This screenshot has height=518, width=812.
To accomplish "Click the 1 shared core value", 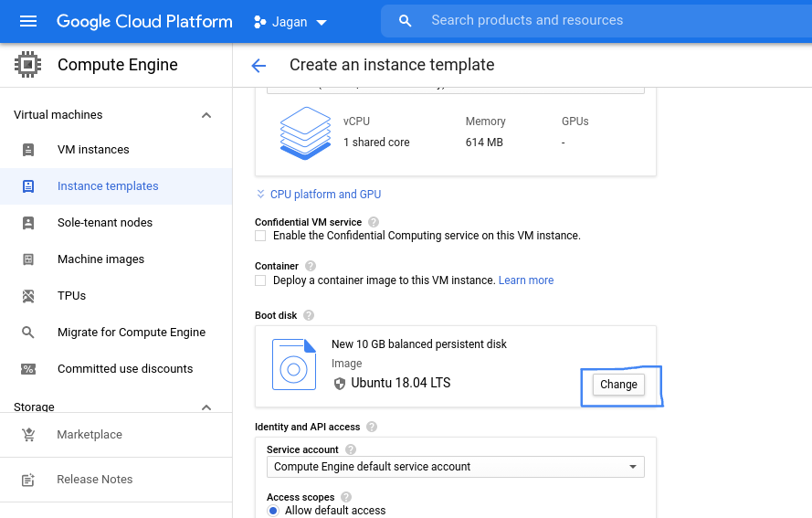I will coord(376,143).
